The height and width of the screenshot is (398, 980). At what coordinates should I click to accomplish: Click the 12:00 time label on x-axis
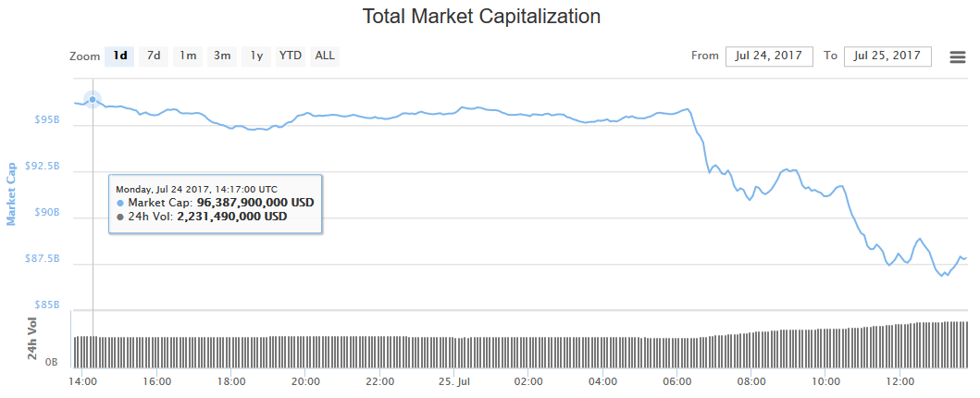coord(900,380)
